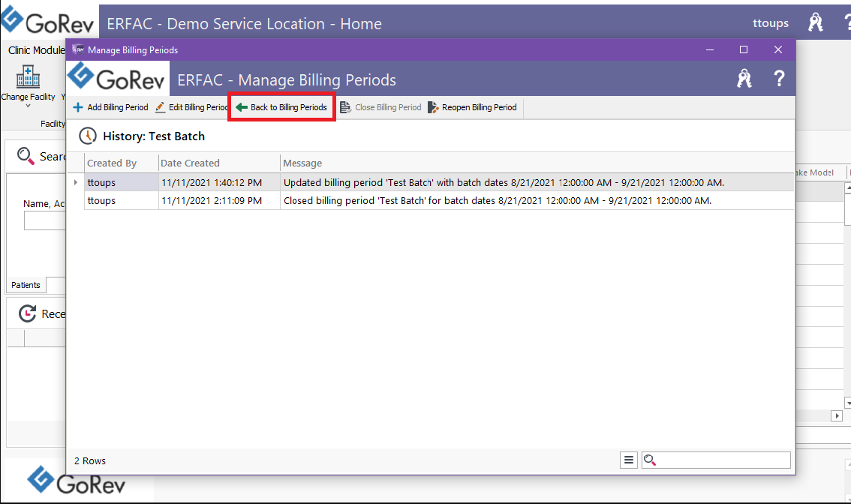Click the Close Billing Period button
The image size is (851, 504).
[381, 107]
